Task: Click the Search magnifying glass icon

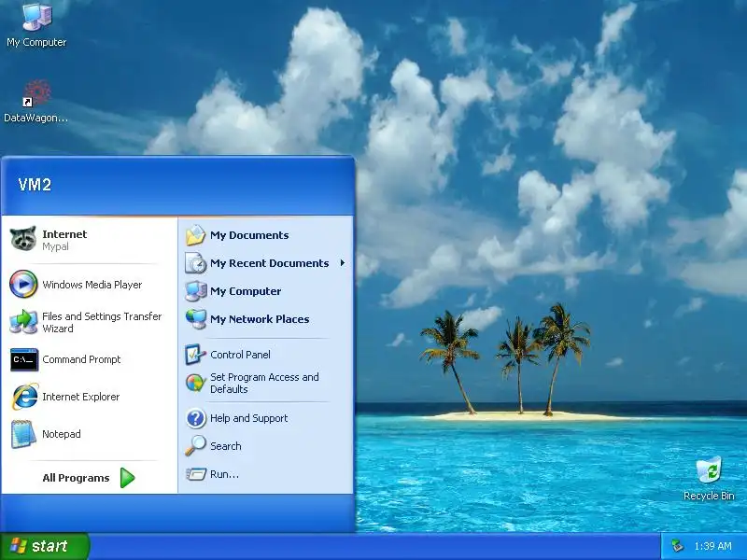Action: pyautogui.click(x=195, y=446)
